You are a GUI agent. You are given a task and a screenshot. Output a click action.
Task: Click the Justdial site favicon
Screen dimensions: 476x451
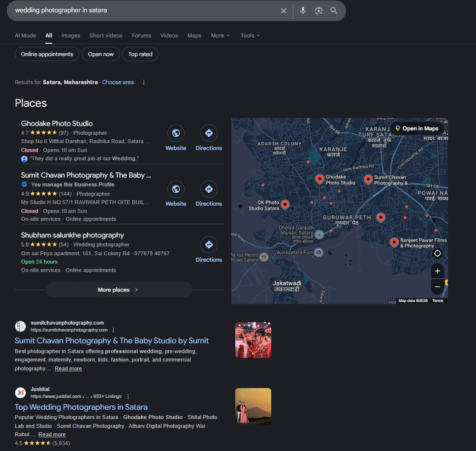coord(20,393)
